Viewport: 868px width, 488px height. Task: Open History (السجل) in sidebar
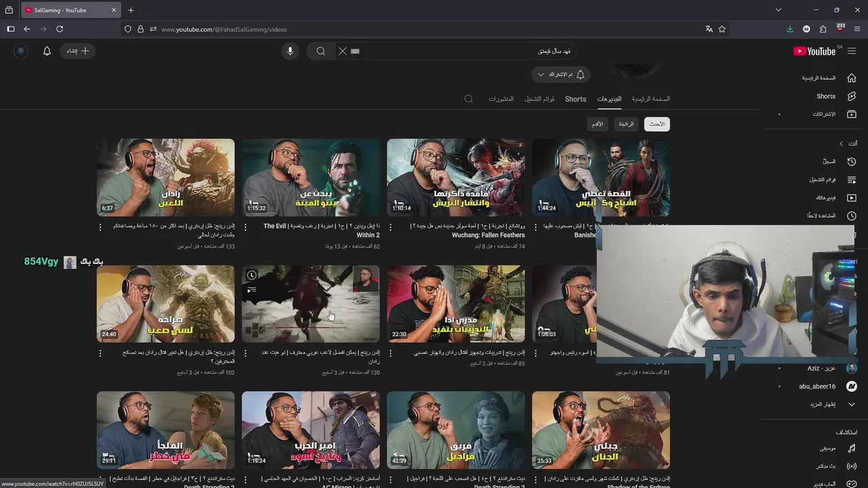[829, 161]
